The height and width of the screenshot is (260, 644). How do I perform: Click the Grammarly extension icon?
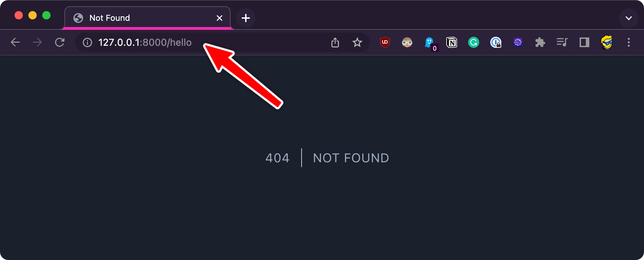pyautogui.click(x=474, y=42)
